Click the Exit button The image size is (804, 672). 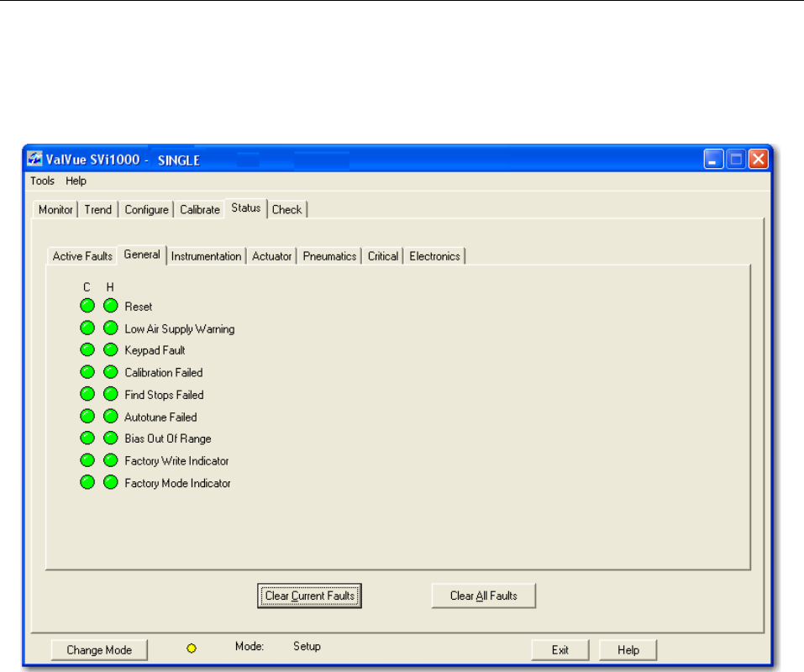click(x=560, y=650)
